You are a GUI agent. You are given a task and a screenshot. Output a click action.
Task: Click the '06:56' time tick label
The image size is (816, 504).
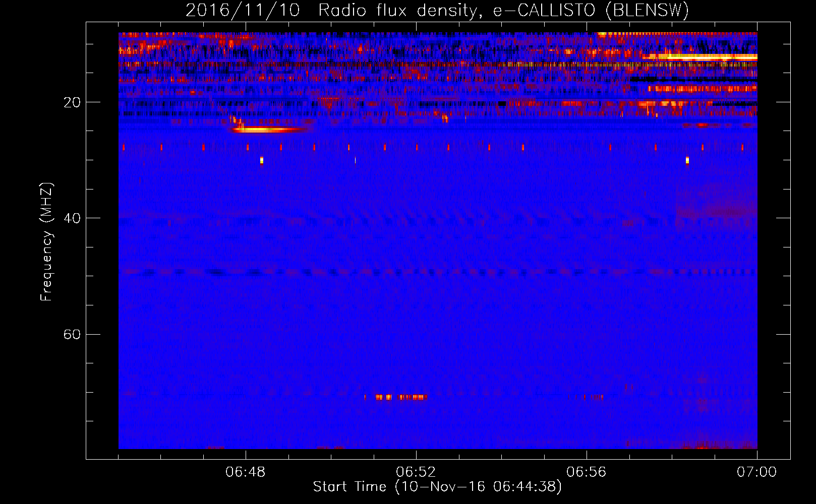pyautogui.click(x=587, y=472)
